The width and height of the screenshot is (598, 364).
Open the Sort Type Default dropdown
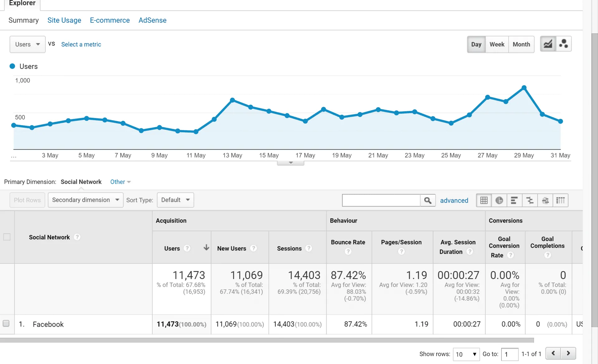(x=175, y=200)
